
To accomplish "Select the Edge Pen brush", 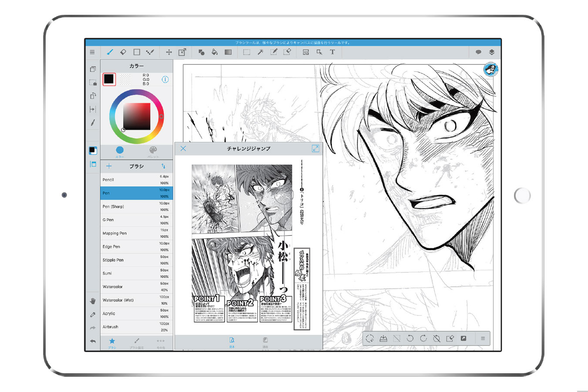I will (x=137, y=247).
